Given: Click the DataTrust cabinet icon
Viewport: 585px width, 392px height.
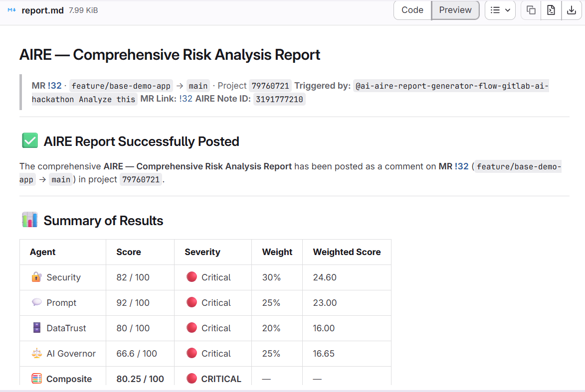Looking at the screenshot, I should (36, 328).
